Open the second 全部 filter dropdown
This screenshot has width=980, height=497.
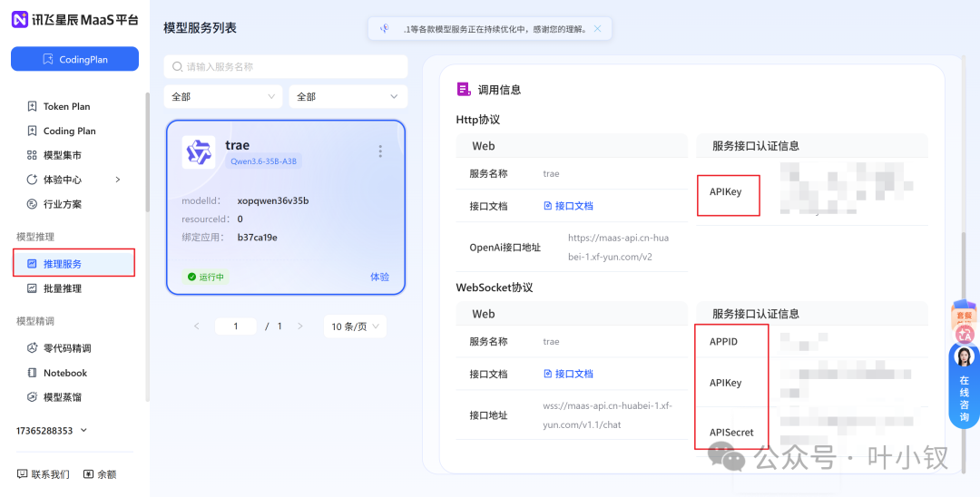click(x=348, y=97)
